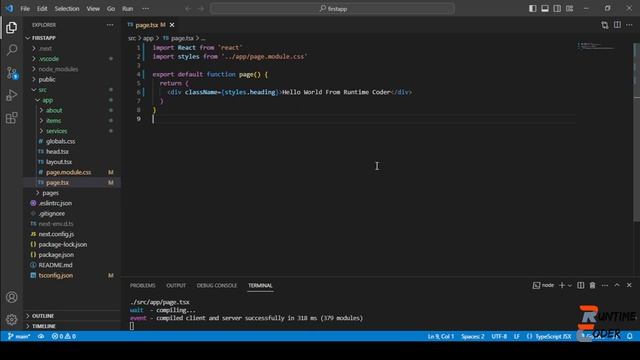Open the Accounts menu icon
Viewport: 640px width, 360px height.
pyautogui.click(x=11, y=297)
